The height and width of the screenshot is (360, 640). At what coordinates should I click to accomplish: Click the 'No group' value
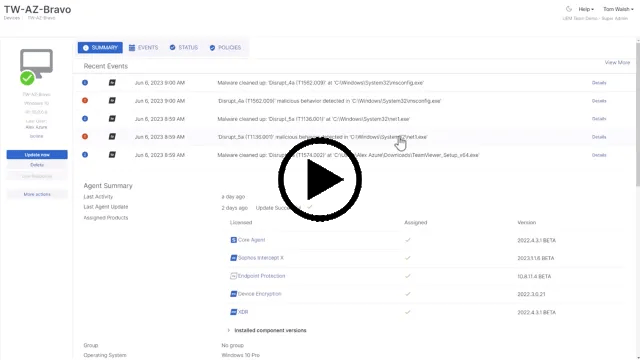pyautogui.click(x=232, y=345)
